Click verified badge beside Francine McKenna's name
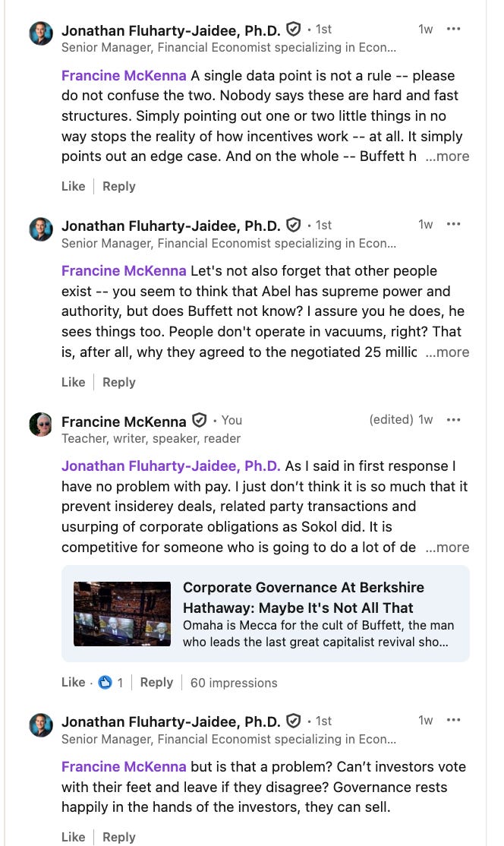The width and height of the screenshot is (504, 846). 200,420
